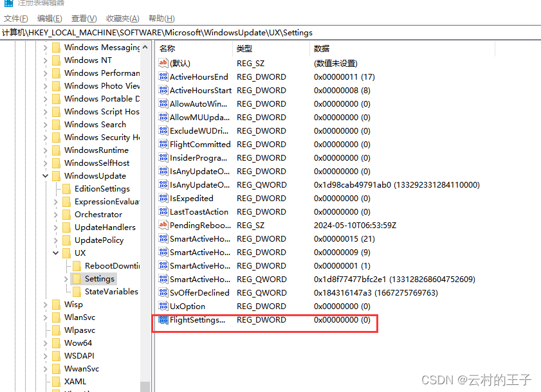Click the IsExpedited value icon

[163, 198]
